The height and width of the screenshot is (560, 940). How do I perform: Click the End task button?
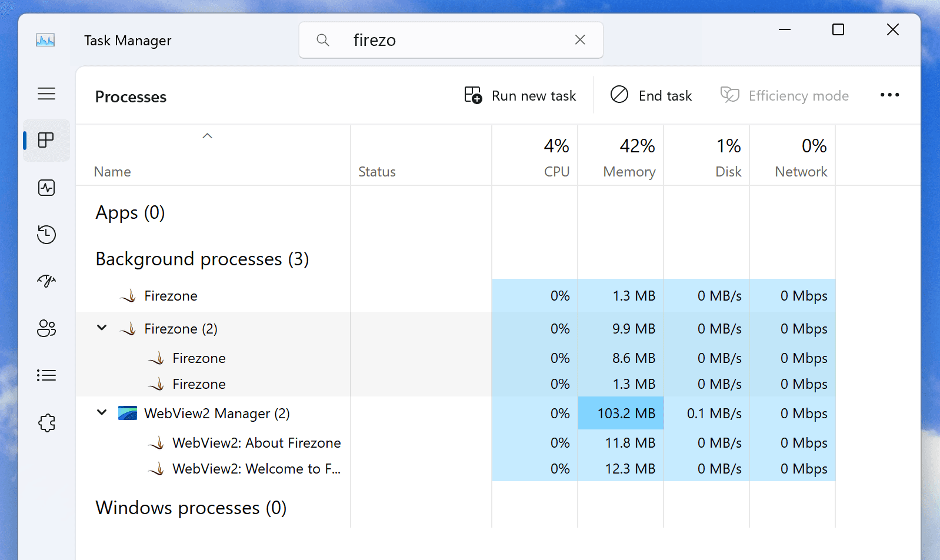[651, 95]
